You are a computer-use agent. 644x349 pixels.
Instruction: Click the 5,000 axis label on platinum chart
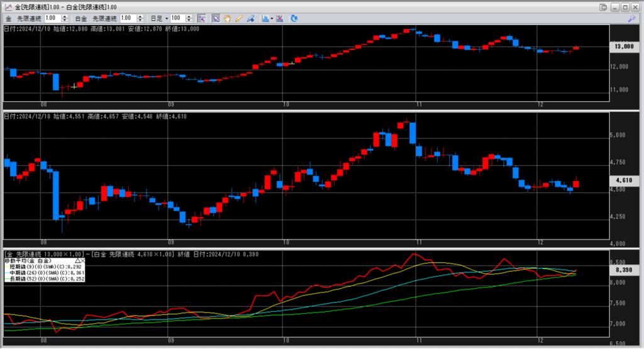coord(619,135)
